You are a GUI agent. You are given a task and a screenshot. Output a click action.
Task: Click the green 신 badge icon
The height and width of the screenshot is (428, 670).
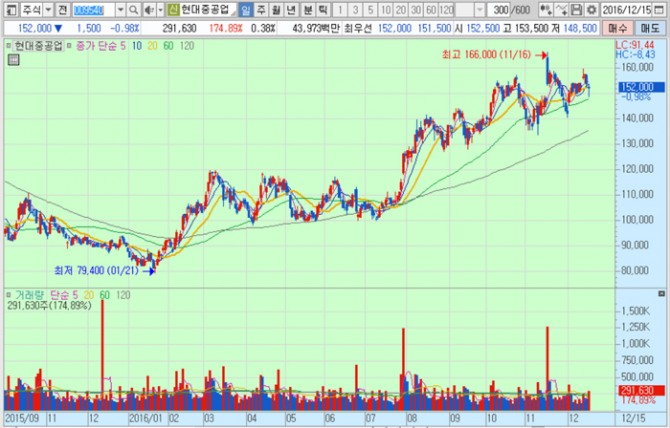coord(172,8)
